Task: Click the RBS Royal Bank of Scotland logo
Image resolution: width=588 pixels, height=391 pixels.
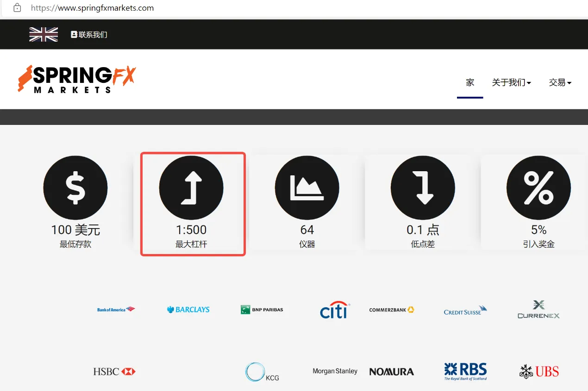Action: (465, 372)
